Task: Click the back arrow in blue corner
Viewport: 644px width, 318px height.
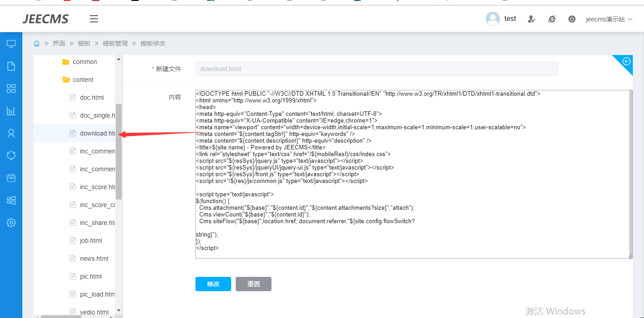Action: [627, 61]
